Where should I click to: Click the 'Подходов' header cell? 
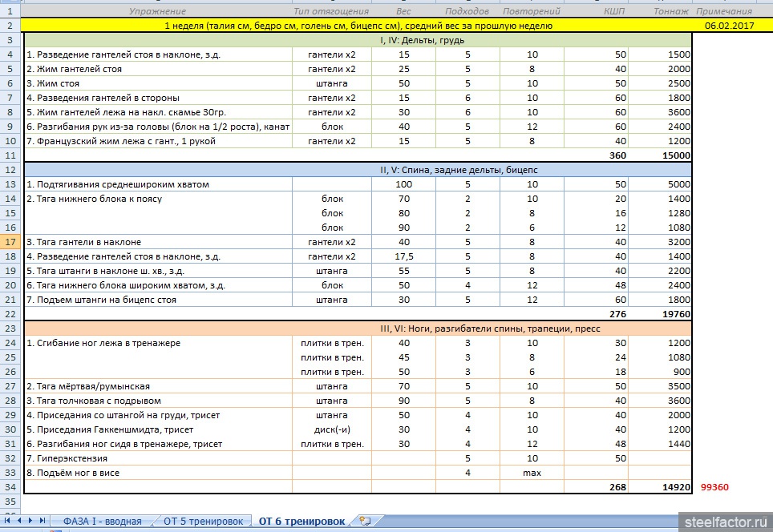tap(467, 11)
